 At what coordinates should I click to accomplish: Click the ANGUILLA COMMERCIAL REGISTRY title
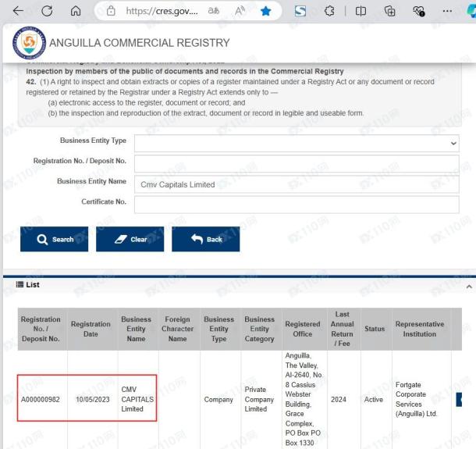click(140, 43)
